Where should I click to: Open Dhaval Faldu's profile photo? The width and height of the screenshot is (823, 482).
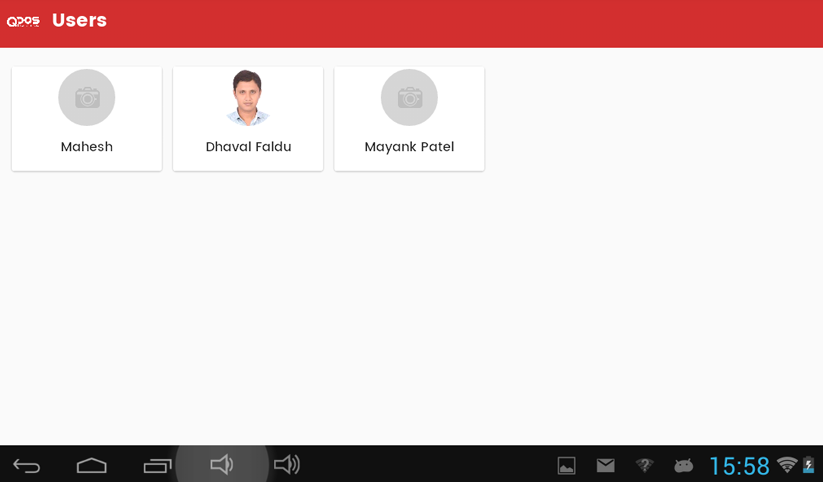(248, 98)
